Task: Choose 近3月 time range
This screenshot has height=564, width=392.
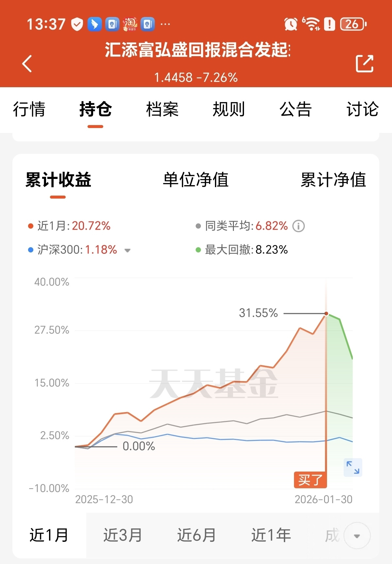Action: pos(123,535)
